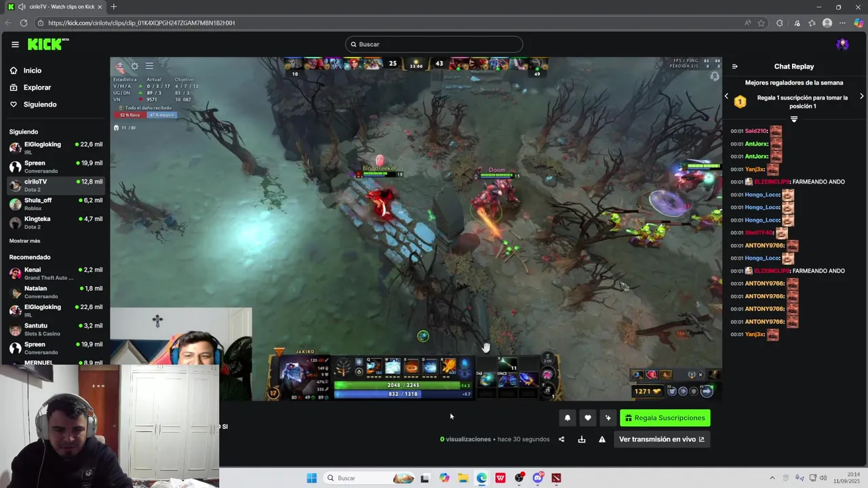Screen dimensions: 868x488
Task: Open Edge read aloud icon
Action: (747, 23)
